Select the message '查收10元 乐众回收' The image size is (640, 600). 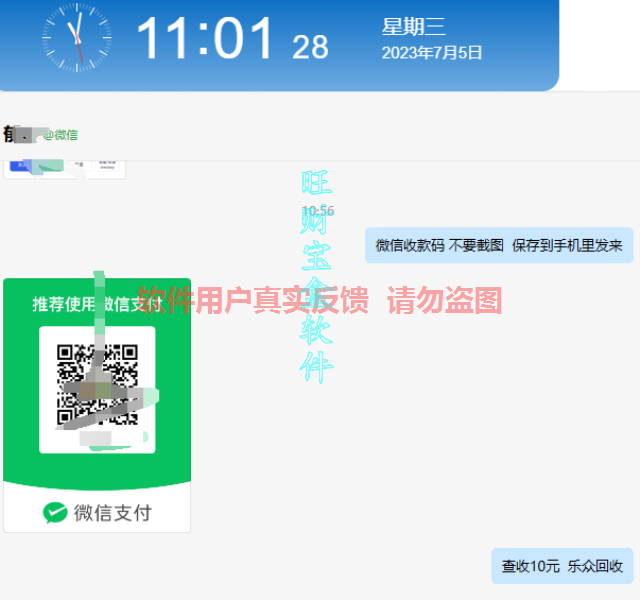(x=562, y=566)
